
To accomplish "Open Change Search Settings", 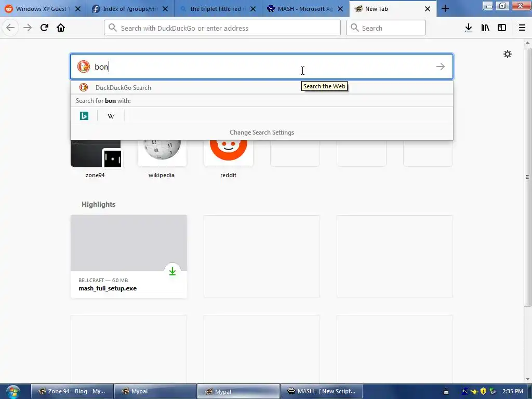I will tap(262, 132).
